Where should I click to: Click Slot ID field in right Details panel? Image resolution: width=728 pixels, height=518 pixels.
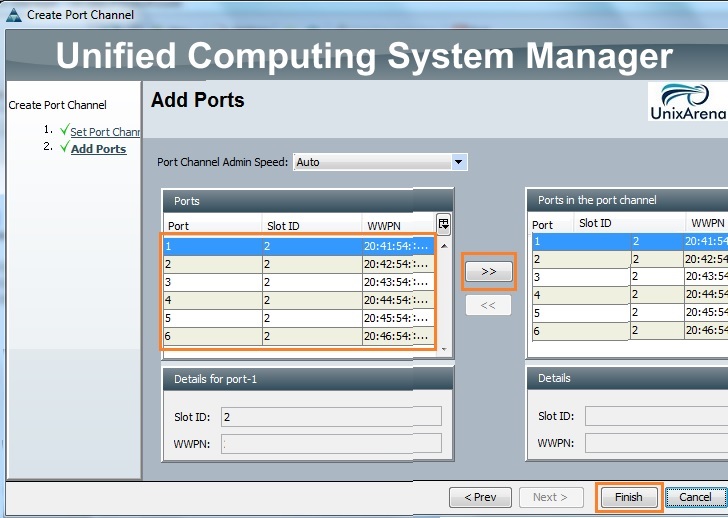tap(656, 416)
